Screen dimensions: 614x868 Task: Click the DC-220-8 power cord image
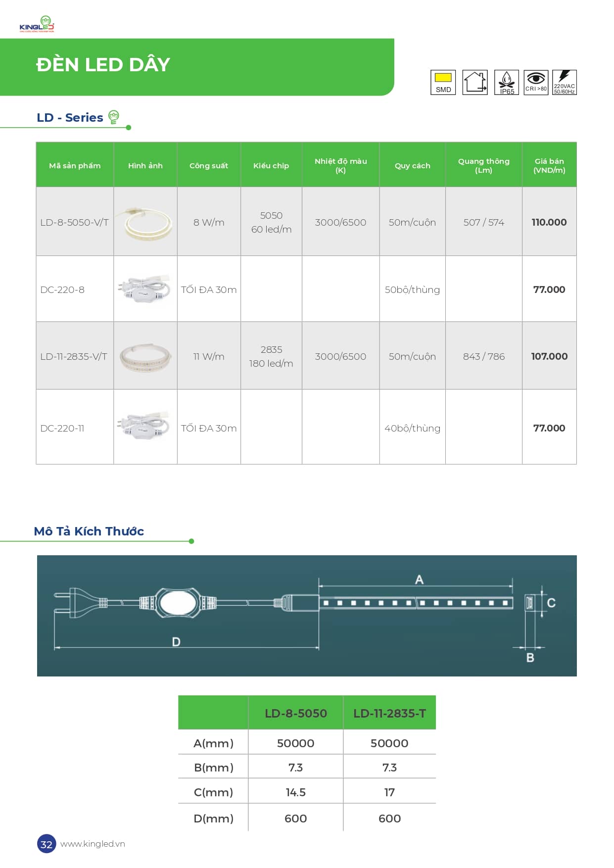click(x=145, y=289)
